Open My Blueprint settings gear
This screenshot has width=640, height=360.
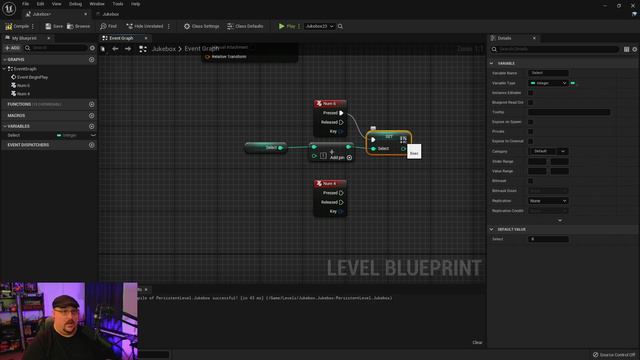click(92, 48)
